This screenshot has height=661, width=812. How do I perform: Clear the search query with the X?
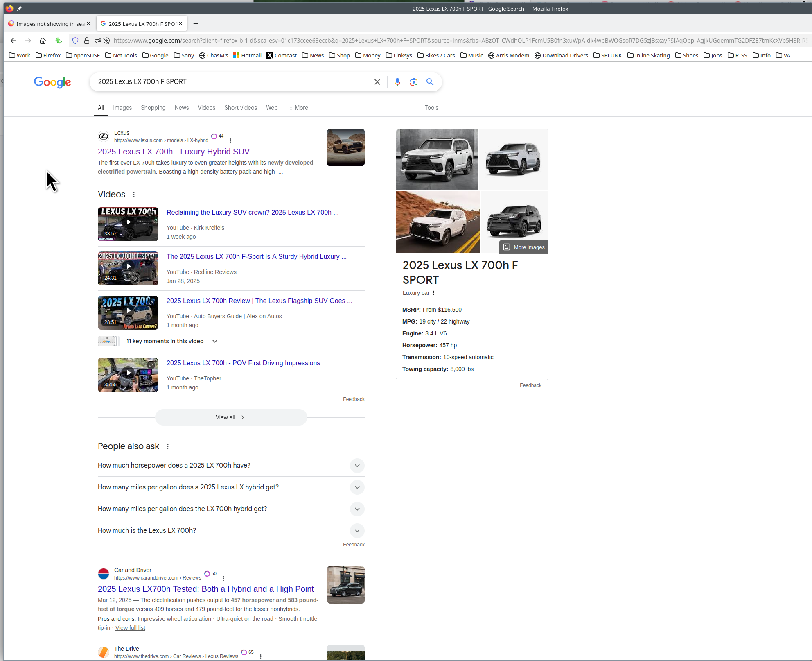coord(377,82)
